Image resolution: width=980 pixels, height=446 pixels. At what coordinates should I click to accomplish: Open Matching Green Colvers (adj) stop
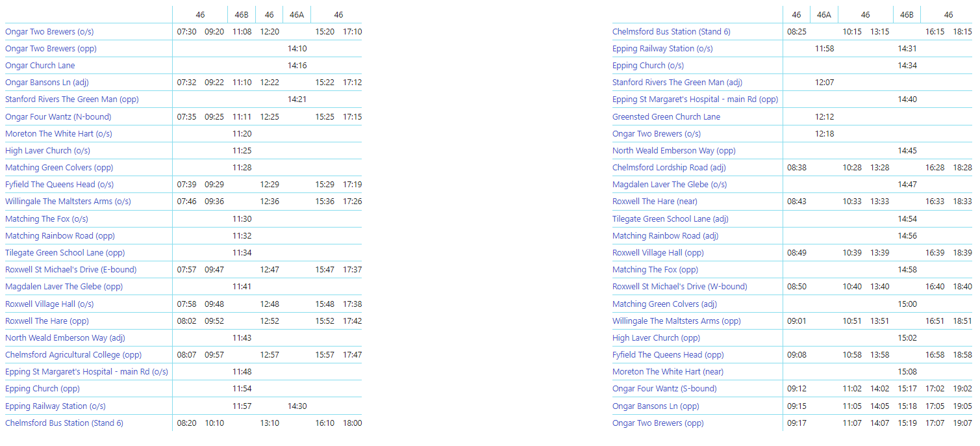[x=665, y=304]
